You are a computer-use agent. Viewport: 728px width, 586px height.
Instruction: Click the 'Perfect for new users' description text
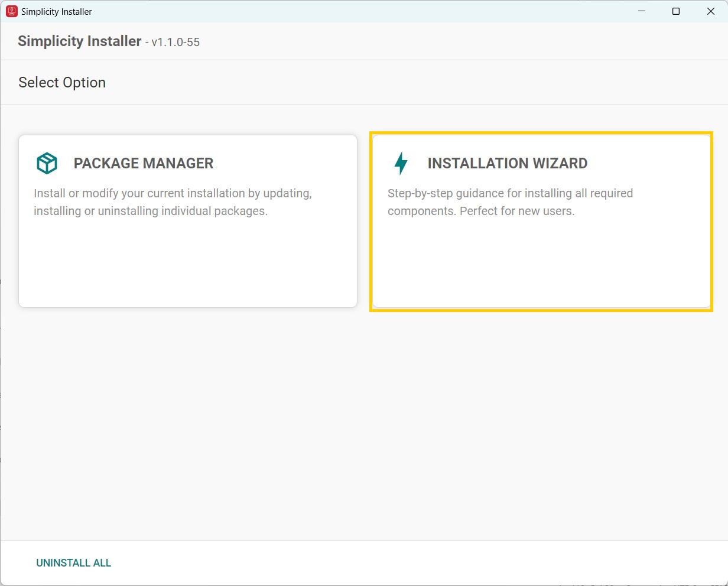point(516,211)
